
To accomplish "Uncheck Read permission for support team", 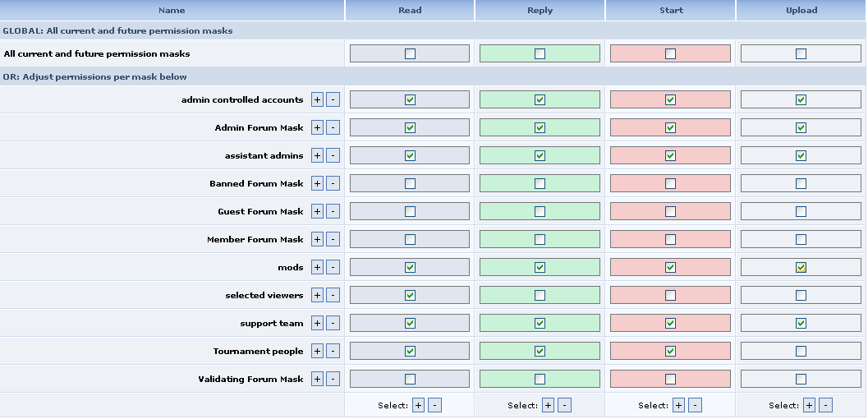I will [410, 324].
